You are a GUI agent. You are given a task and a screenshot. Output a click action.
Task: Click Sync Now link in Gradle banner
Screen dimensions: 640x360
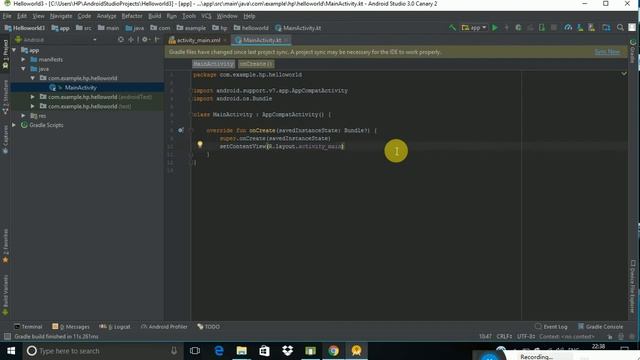coord(607,52)
